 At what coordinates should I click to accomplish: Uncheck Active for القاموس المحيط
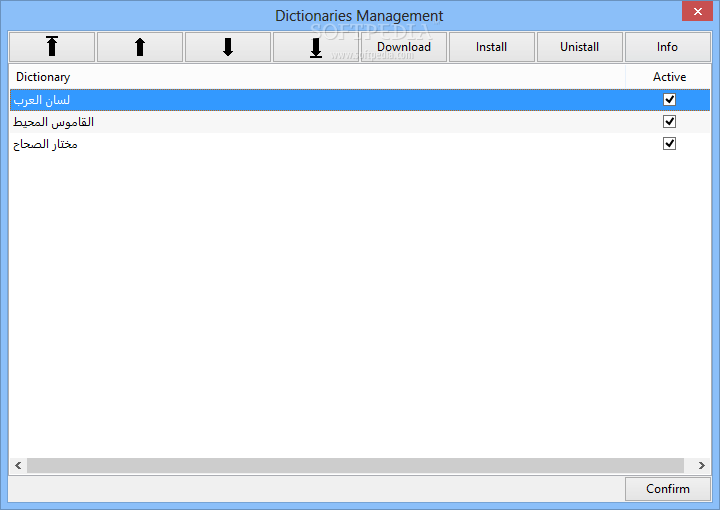(x=669, y=122)
